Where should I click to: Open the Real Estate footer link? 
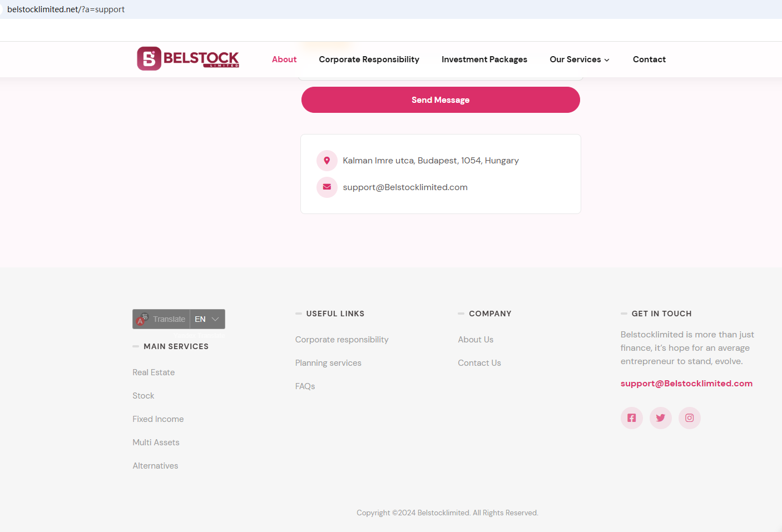[x=154, y=372]
